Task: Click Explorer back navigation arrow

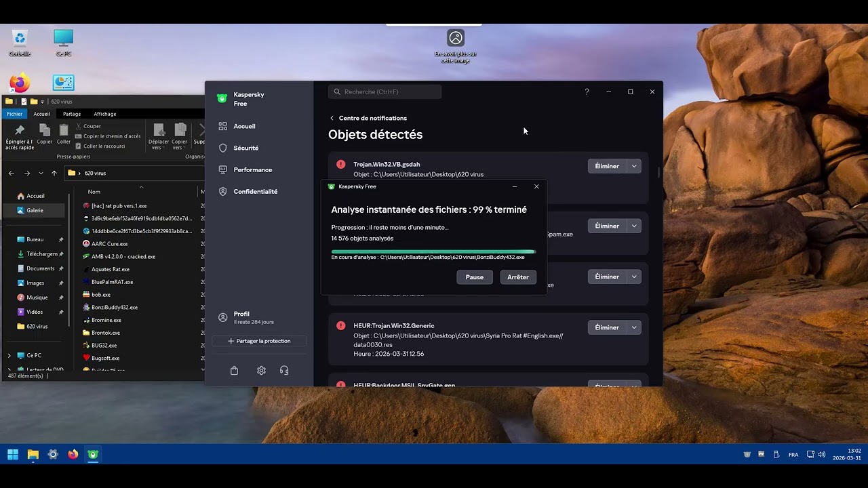Action: [12, 173]
